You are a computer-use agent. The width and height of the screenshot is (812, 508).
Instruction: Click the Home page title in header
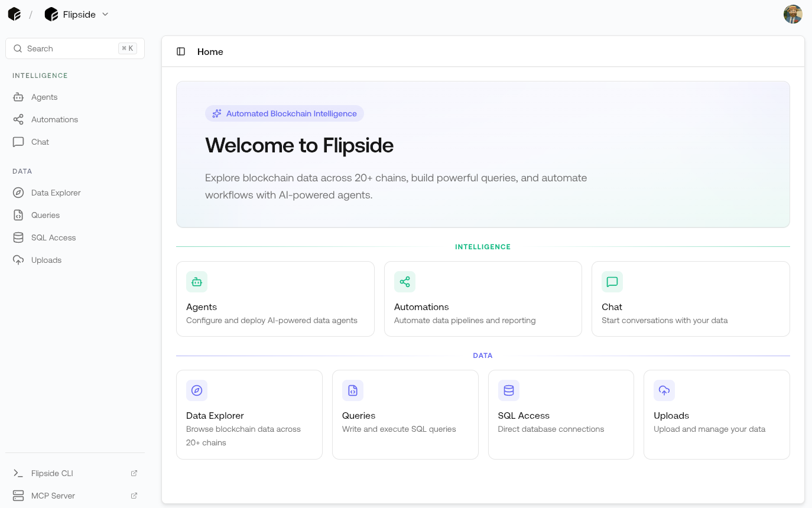coord(210,52)
